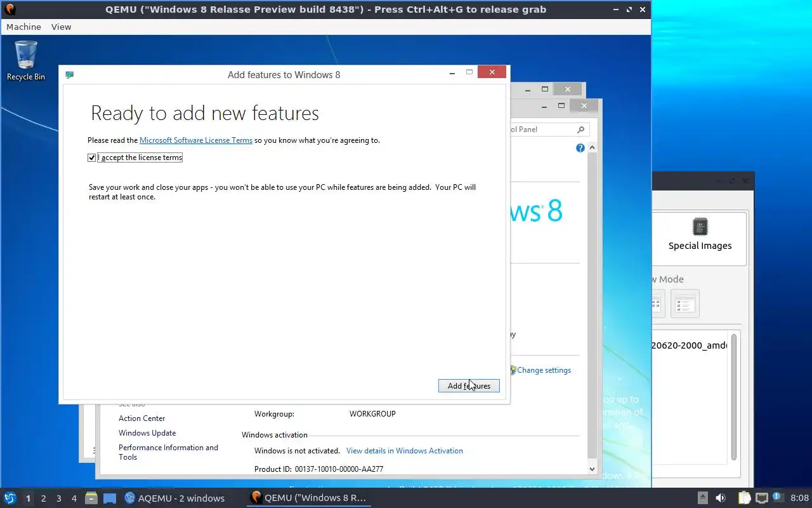812x508 pixels.
Task: Click the show desktop panel icon
Action: pyautogui.click(x=110, y=498)
